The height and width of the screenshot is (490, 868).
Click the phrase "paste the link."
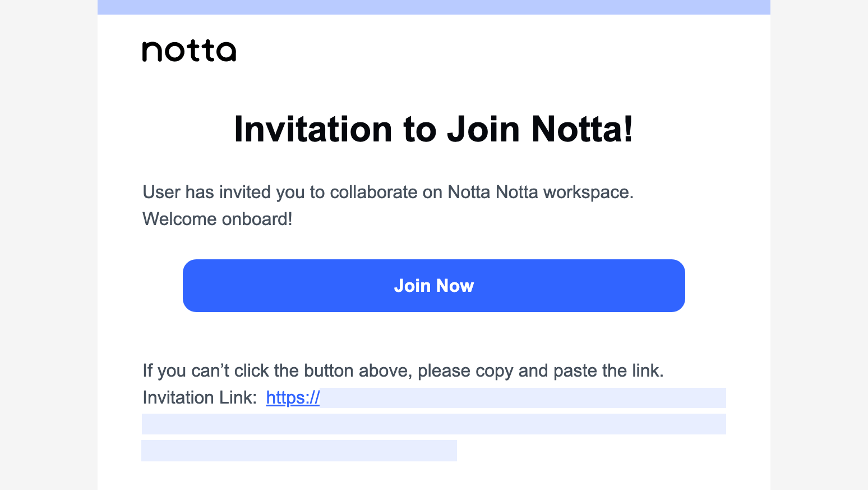(x=608, y=371)
